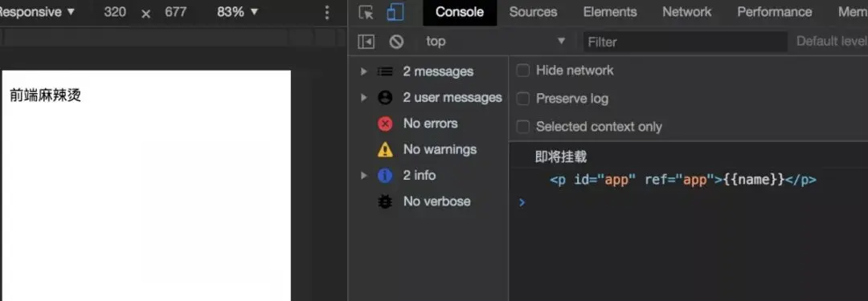Open the Responsive device dropdown
Image resolution: width=868 pixels, height=301 pixels.
(36, 11)
